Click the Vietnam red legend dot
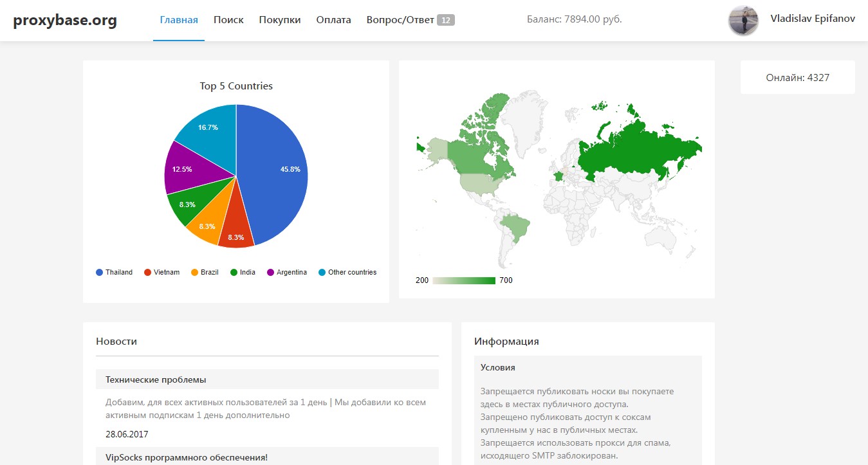 point(147,272)
